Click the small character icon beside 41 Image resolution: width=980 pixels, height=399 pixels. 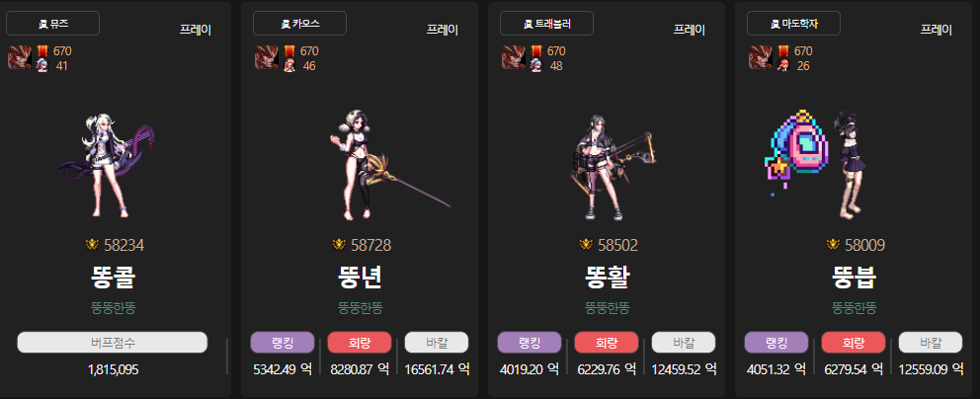click(41, 65)
